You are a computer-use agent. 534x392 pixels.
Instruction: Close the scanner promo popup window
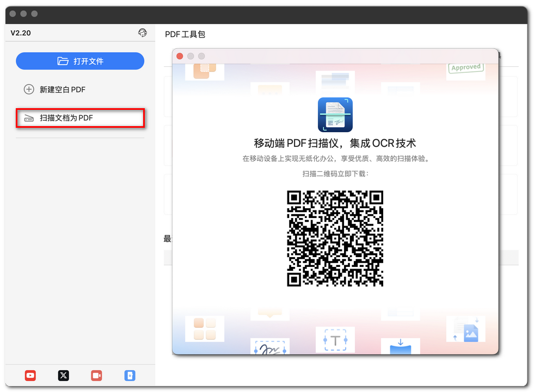[x=180, y=56]
